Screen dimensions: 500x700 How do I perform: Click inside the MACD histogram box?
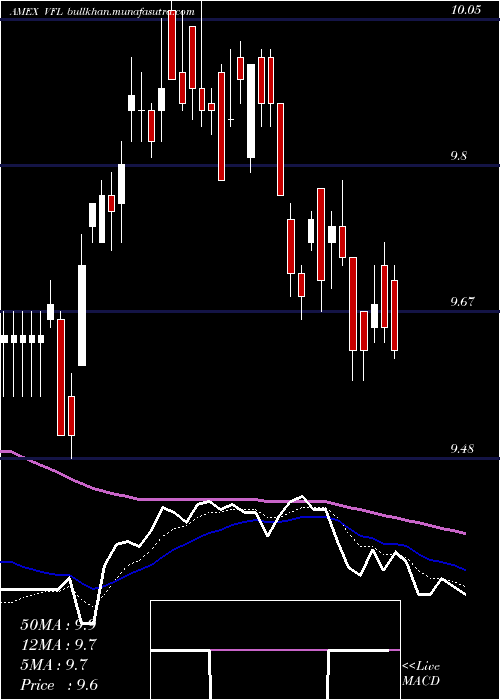pyautogui.click(x=275, y=650)
